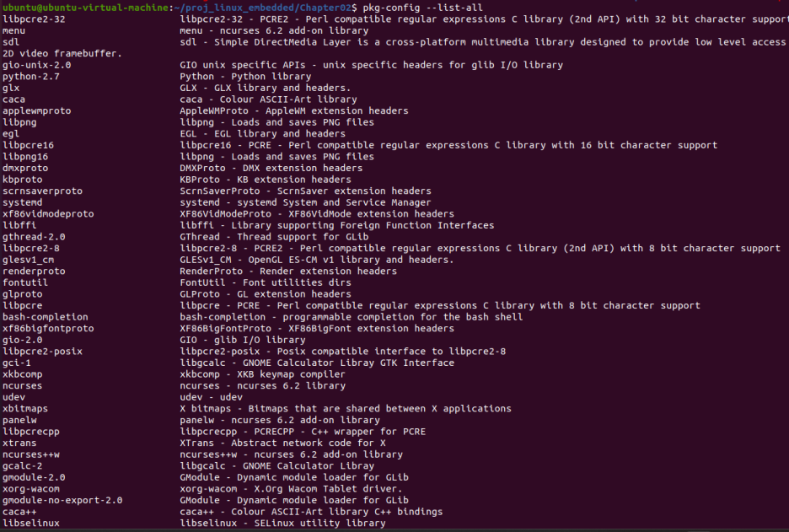Click 'Font utilities dirs' description
789x532 pixels.
click(297, 282)
